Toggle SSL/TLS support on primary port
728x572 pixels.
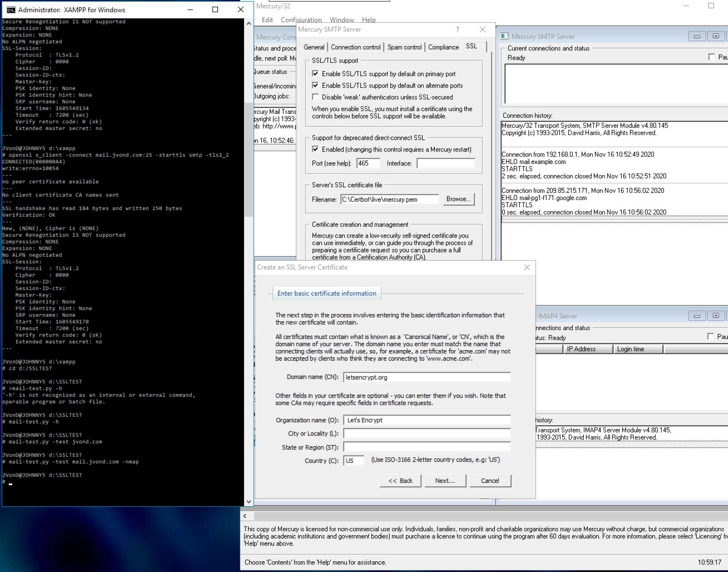(x=315, y=73)
